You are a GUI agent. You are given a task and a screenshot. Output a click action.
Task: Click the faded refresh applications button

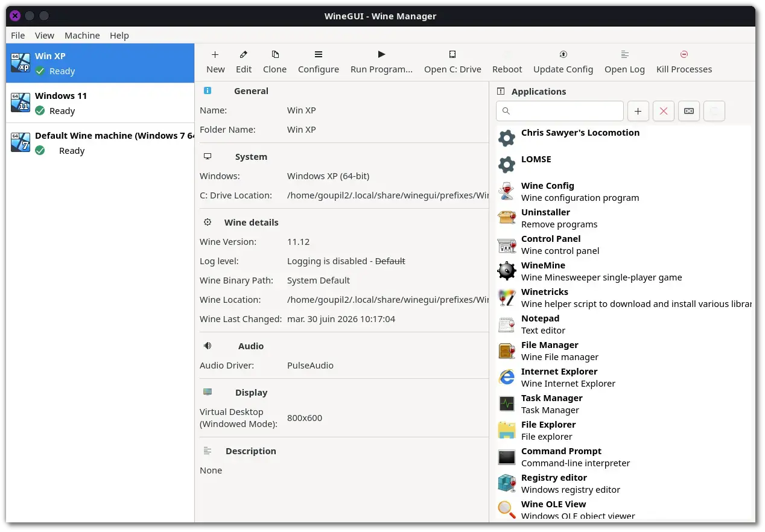coord(714,111)
